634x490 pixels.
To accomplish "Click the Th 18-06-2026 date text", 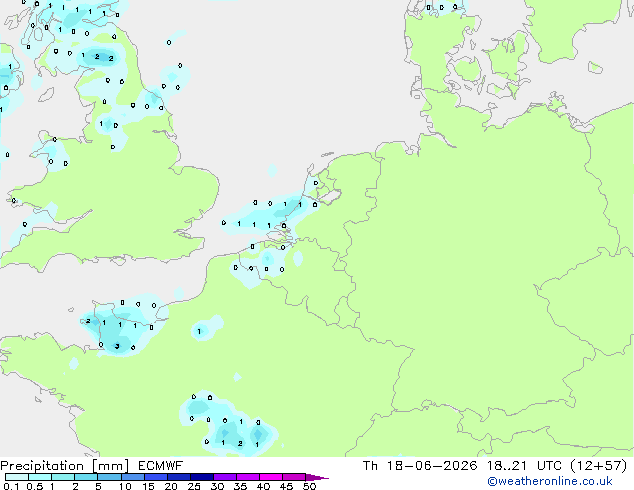I will (420, 466).
